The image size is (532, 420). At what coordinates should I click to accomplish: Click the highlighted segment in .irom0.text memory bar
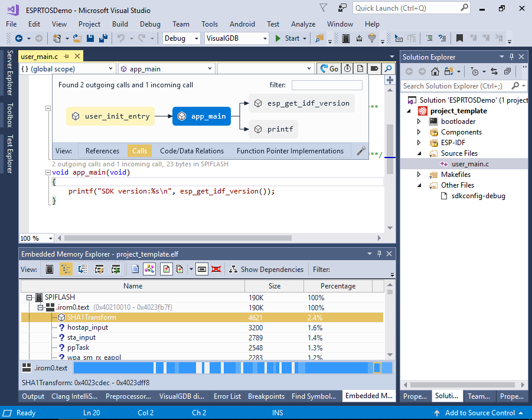pos(377,368)
